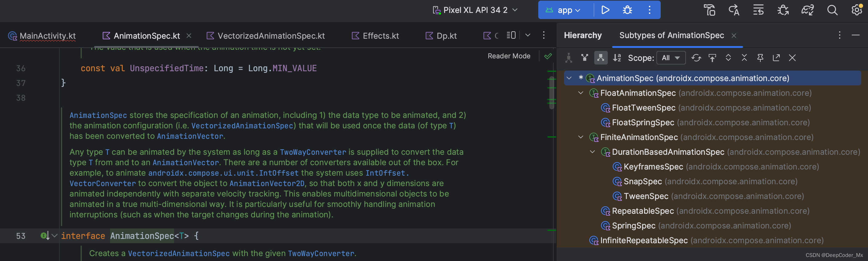868x261 pixels.
Task: Click implementations gutter icon at line 53
Action: pos(45,236)
